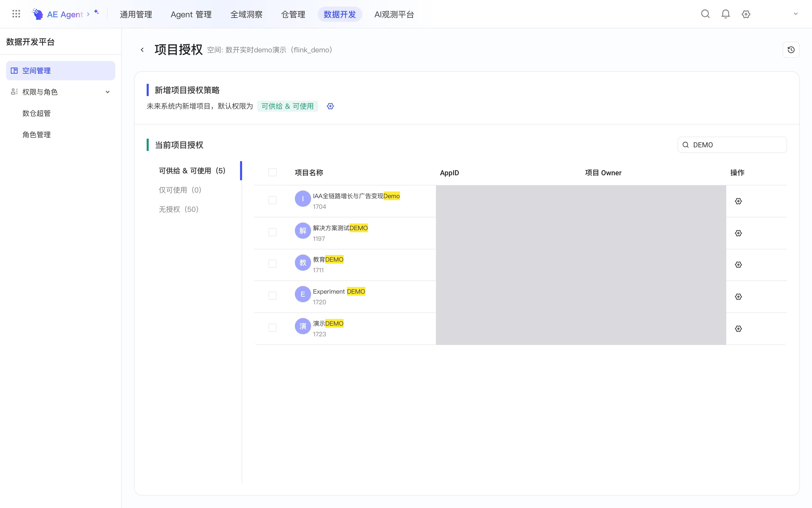This screenshot has width=812, height=508.
Task: Open the global settings gear icon
Action: pos(746,14)
